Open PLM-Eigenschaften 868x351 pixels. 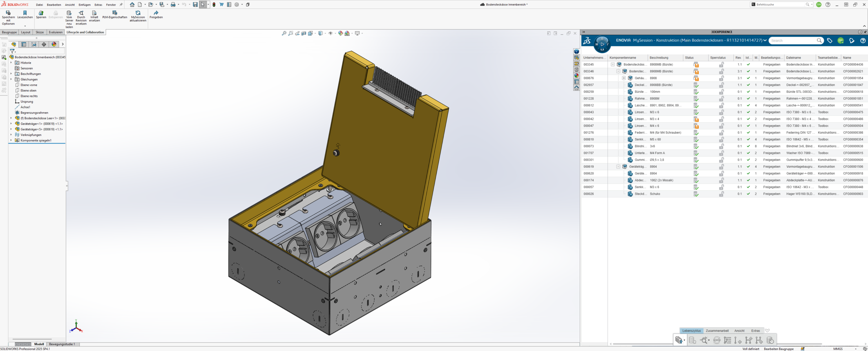tap(115, 15)
